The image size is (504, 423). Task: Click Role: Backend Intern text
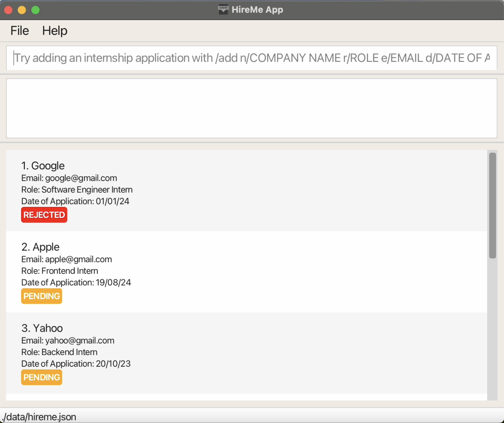pos(59,352)
